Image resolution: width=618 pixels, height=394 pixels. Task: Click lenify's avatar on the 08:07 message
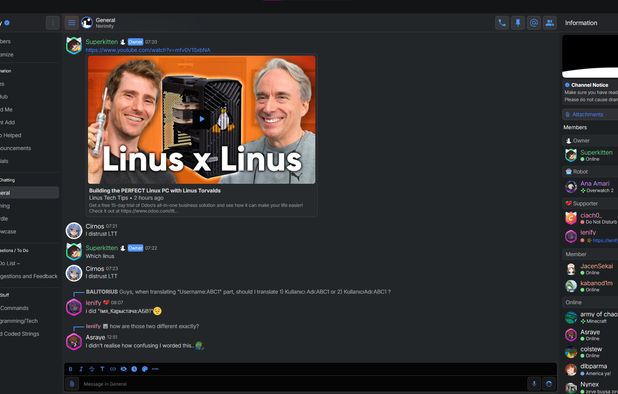click(x=74, y=307)
